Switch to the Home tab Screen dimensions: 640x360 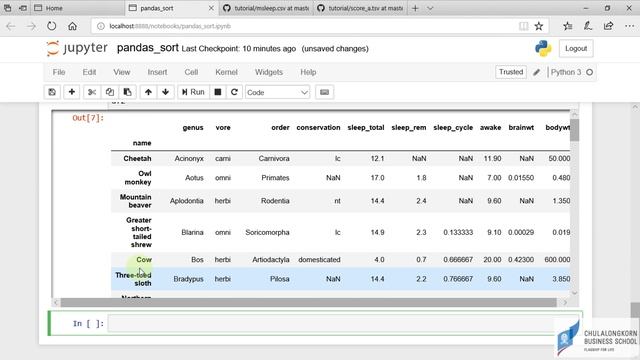(78, 8)
